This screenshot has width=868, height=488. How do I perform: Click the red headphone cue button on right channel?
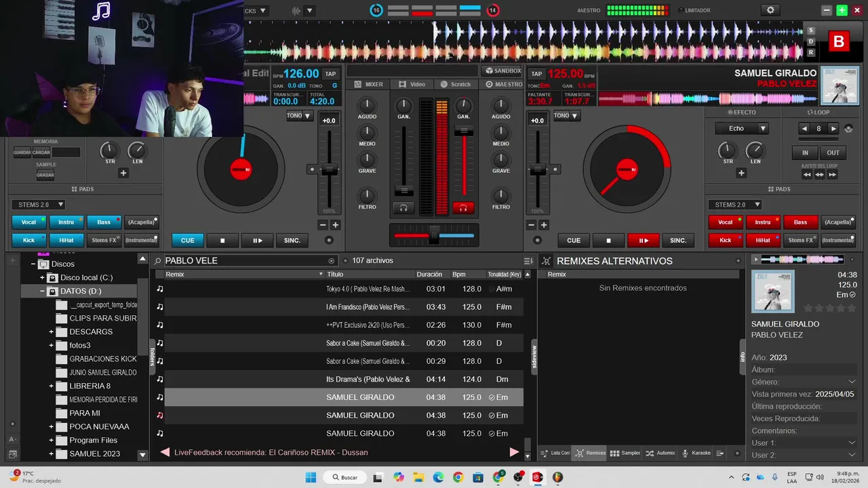(x=464, y=207)
